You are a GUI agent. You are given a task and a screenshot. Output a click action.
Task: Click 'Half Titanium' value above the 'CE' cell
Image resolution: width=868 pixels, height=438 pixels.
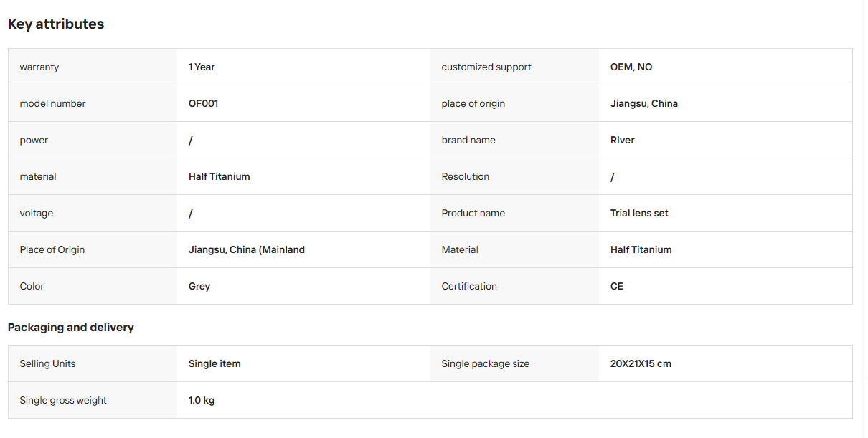pos(641,249)
